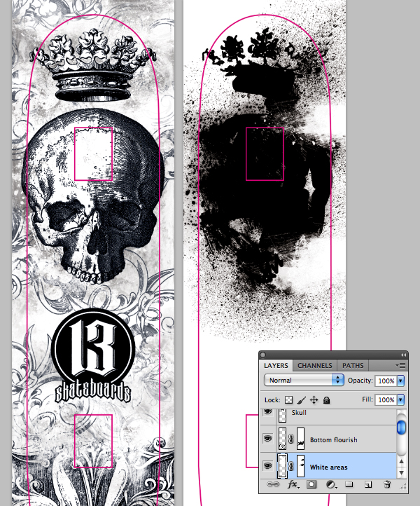Click the Fill value field

(386, 400)
